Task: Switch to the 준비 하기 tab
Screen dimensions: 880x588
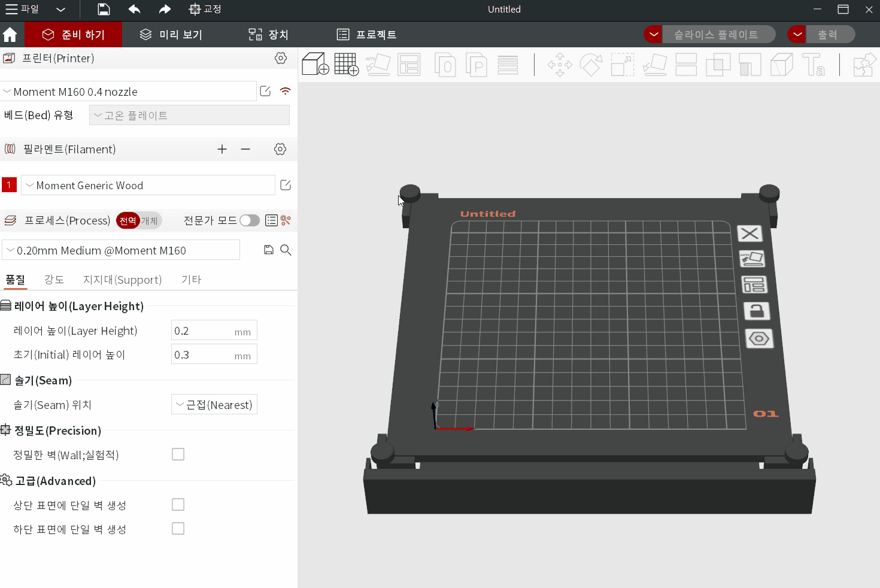Action: point(74,35)
